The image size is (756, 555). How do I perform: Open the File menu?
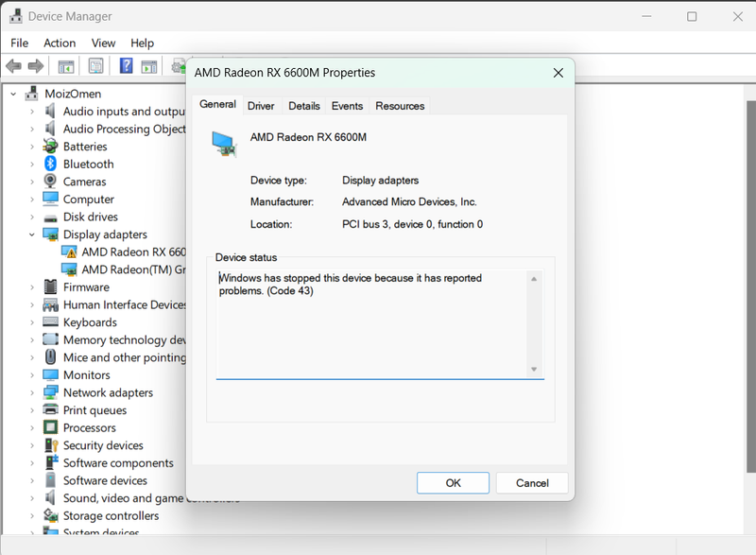click(19, 43)
